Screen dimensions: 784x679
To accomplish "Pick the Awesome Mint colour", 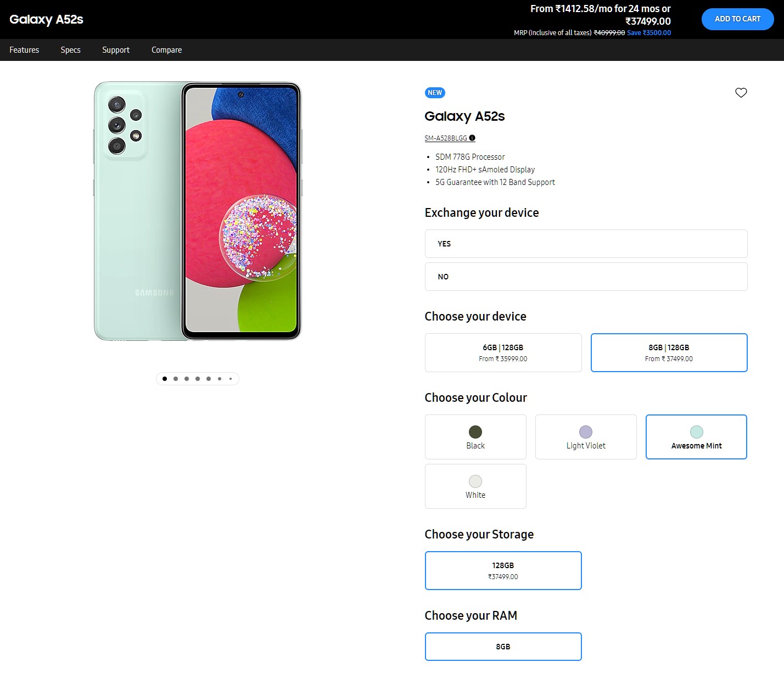I will point(696,437).
